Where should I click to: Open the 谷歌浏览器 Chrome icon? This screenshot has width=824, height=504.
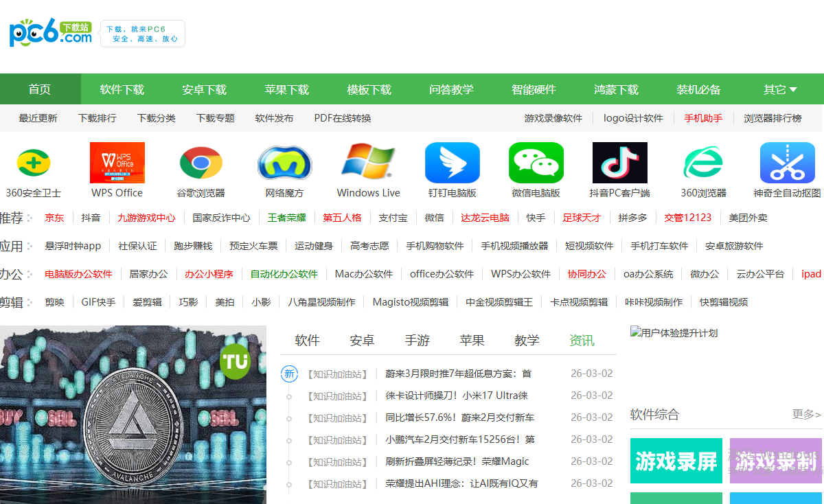[201, 163]
